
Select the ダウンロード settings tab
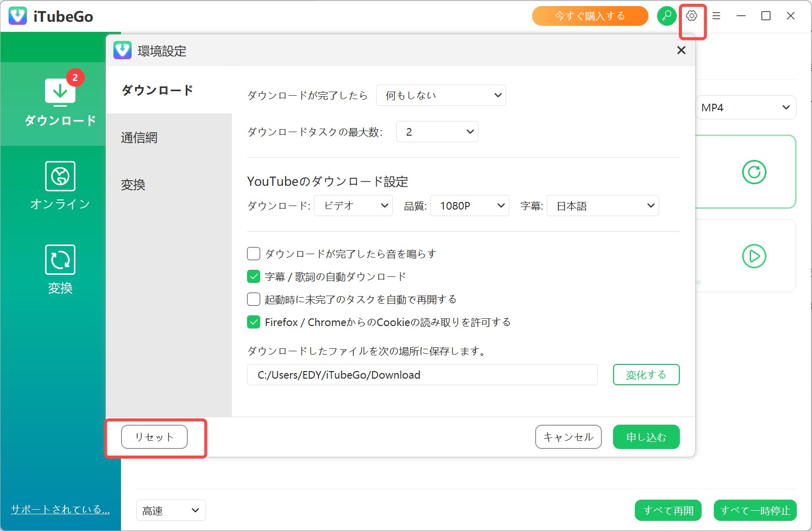point(169,90)
